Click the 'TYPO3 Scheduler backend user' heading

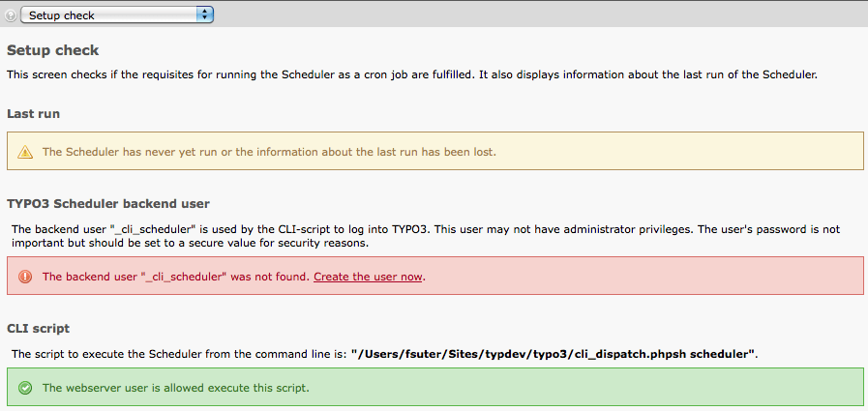tap(108, 203)
